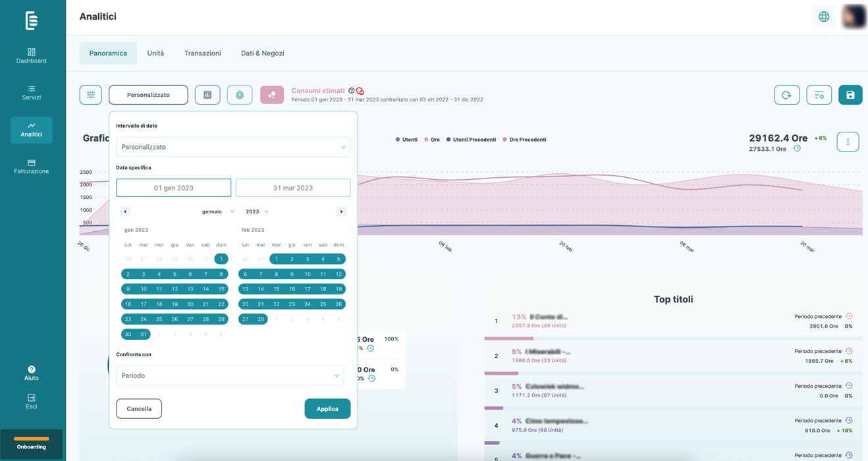
Task: Click the Onboarding progress bar
Action: point(32,439)
